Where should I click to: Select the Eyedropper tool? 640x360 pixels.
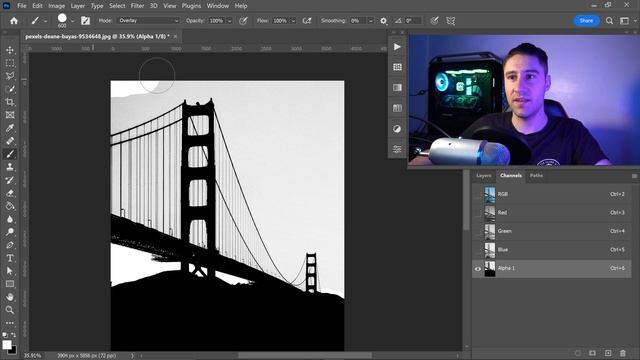point(10,128)
